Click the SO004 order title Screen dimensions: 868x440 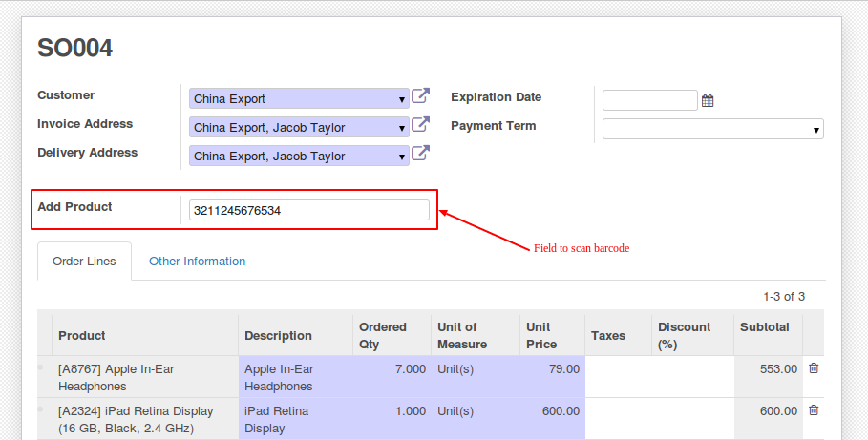[74, 48]
